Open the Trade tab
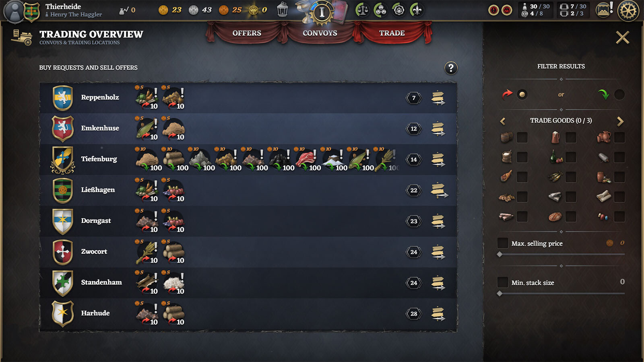Image resolution: width=644 pixels, height=362 pixels. click(x=392, y=33)
